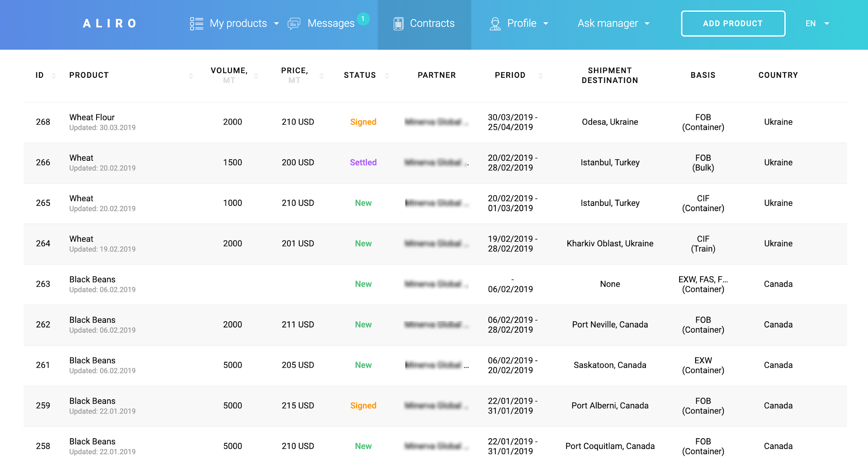Sort table by Status column arrows
Screen dimensions: 868x466
pyautogui.click(x=387, y=75)
